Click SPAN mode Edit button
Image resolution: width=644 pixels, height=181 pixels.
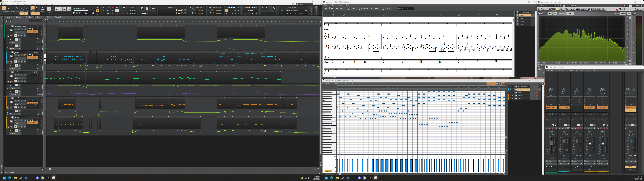click(x=629, y=13)
